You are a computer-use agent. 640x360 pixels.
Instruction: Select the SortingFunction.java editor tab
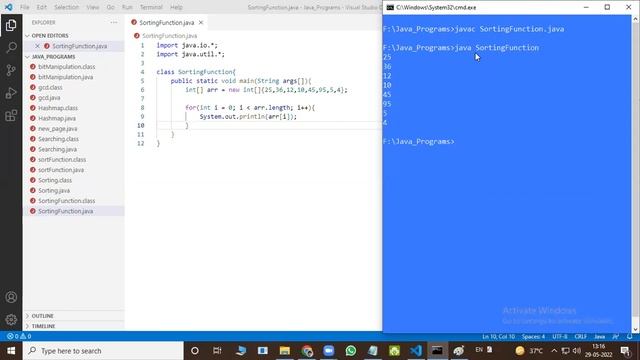(167, 22)
